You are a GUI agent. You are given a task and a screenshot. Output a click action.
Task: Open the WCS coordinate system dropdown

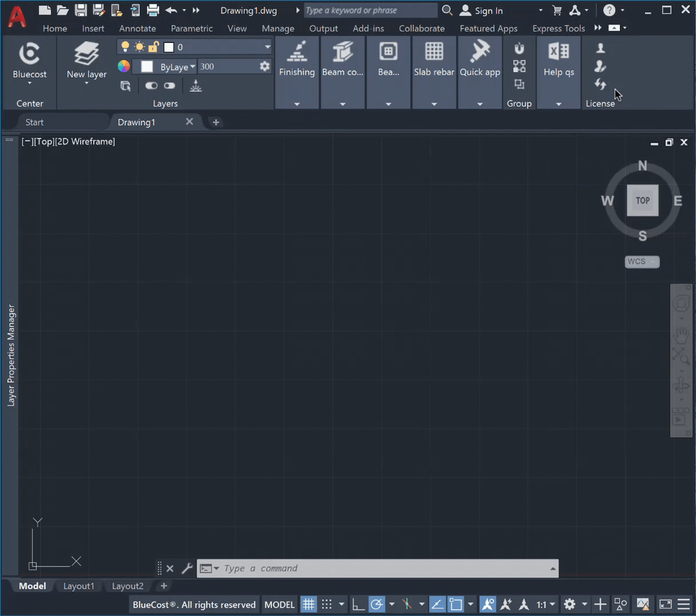(x=642, y=262)
